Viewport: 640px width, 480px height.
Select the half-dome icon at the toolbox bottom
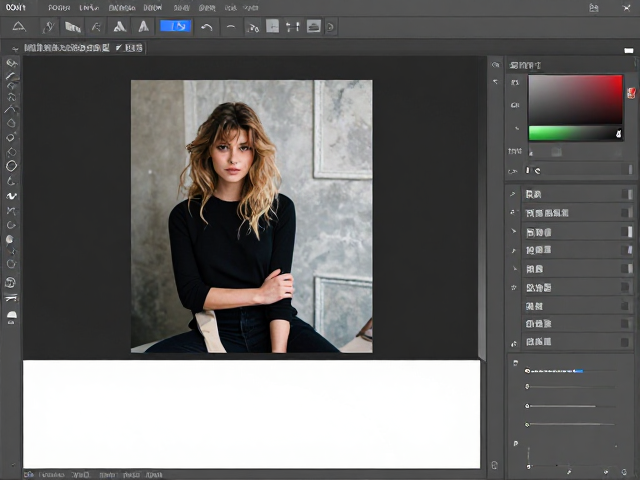(x=11, y=315)
